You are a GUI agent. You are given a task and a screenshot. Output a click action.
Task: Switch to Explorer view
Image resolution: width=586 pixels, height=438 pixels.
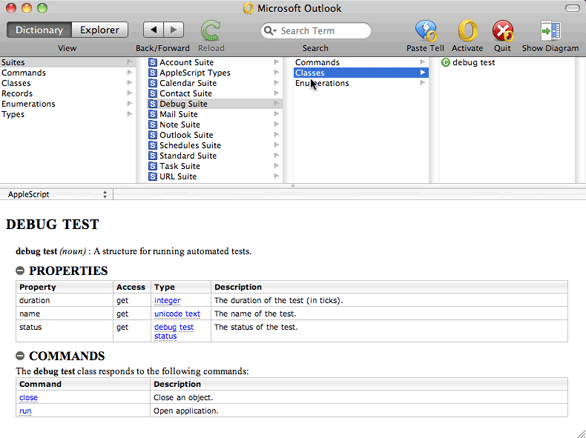pos(100,30)
